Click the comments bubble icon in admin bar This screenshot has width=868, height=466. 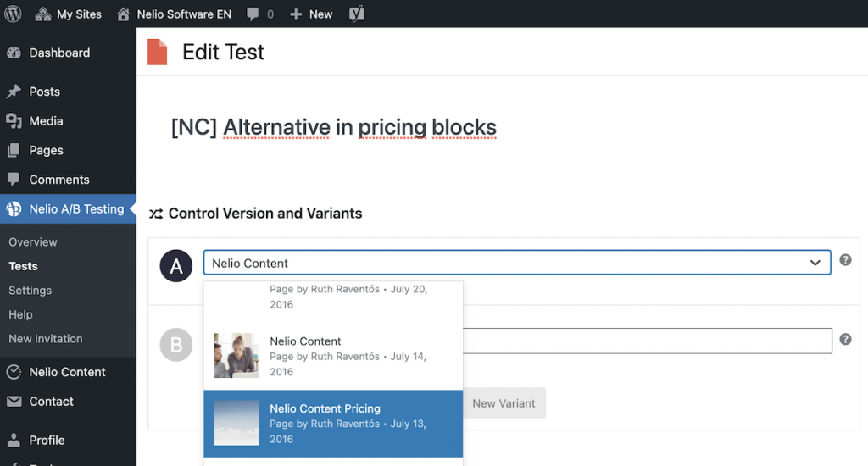pyautogui.click(x=253, y=14)
